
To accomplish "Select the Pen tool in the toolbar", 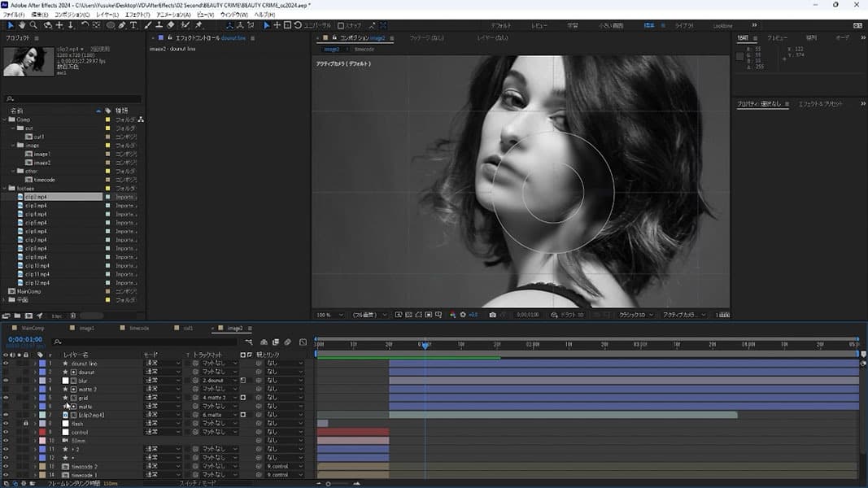I will [122, 25].
